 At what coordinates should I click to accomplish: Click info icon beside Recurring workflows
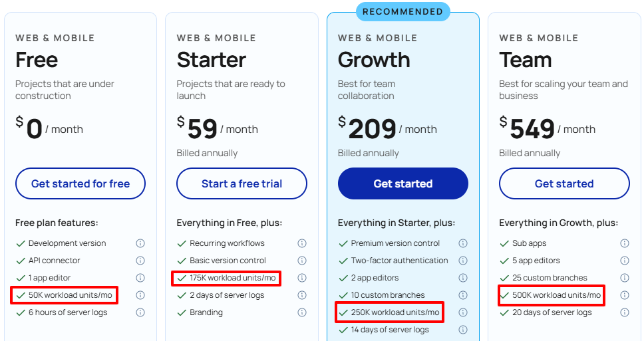[x=302, y=243]
